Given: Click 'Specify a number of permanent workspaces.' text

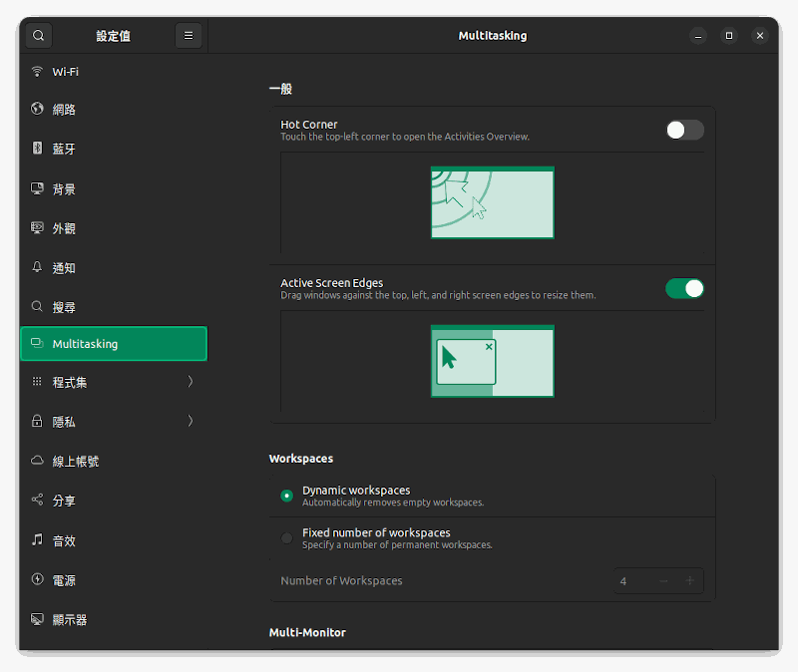Looking at the screenshot, I should click(397, 544).
